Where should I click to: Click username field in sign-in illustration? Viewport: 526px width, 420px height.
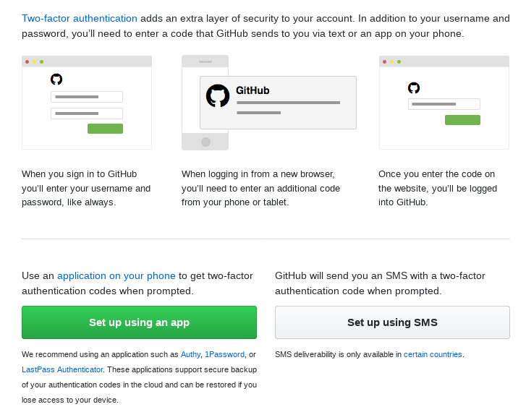point(87,97)
